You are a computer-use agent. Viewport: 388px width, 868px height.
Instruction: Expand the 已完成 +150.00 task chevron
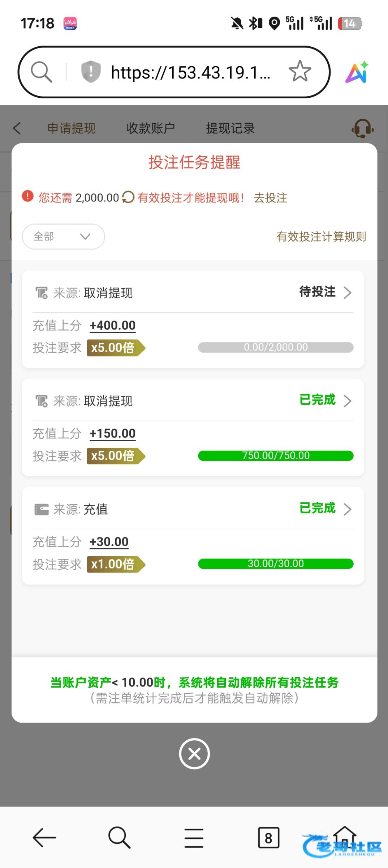(347, 401)
